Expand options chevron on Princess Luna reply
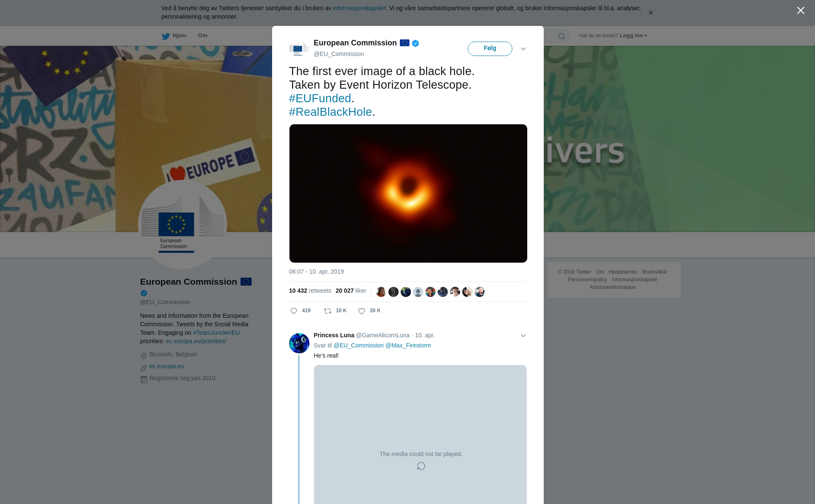The width and height of the screenshot is (815, 504). [x=523, y=336]
